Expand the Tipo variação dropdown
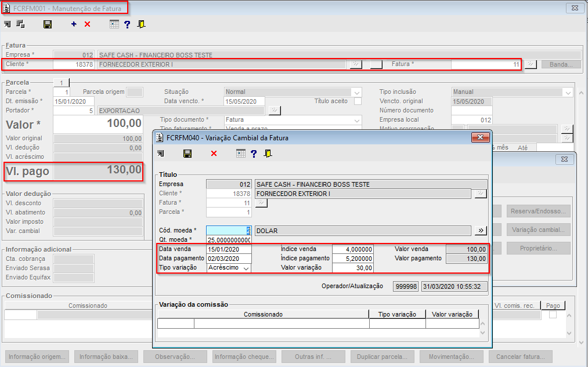Image resolution: width=588 pixels, height=367 pixels. tap(246, 268)
